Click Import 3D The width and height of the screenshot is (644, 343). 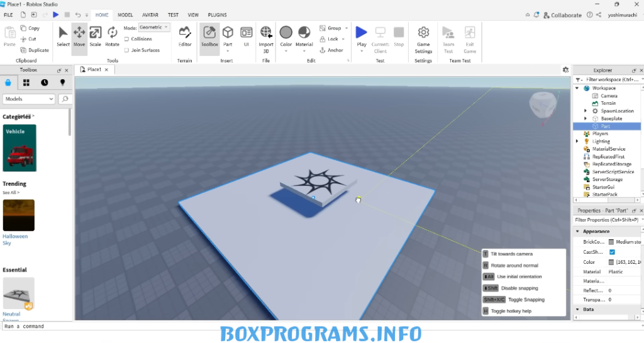(266, 40)
